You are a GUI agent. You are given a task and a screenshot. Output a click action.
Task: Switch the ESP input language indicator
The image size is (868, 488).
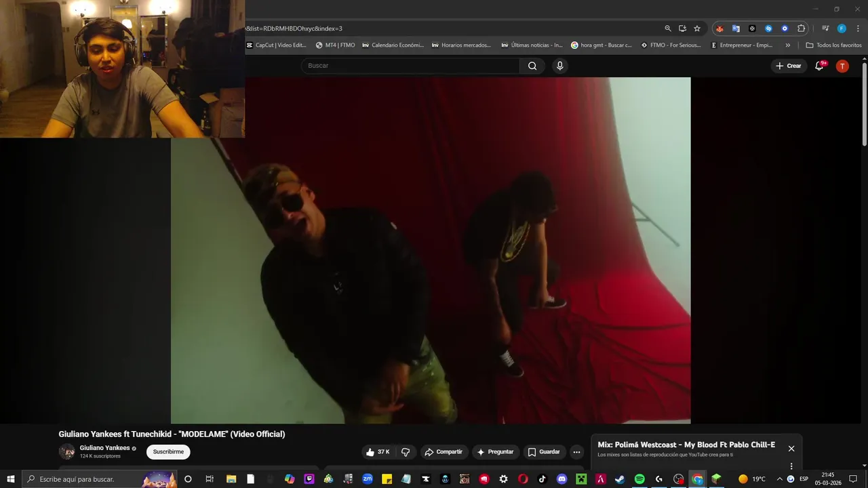tap(804, 479)
